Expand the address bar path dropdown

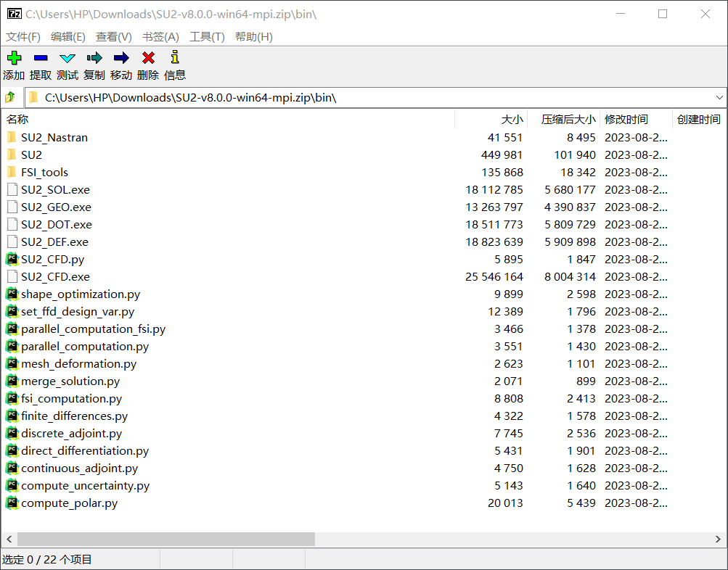pos(719,97)
